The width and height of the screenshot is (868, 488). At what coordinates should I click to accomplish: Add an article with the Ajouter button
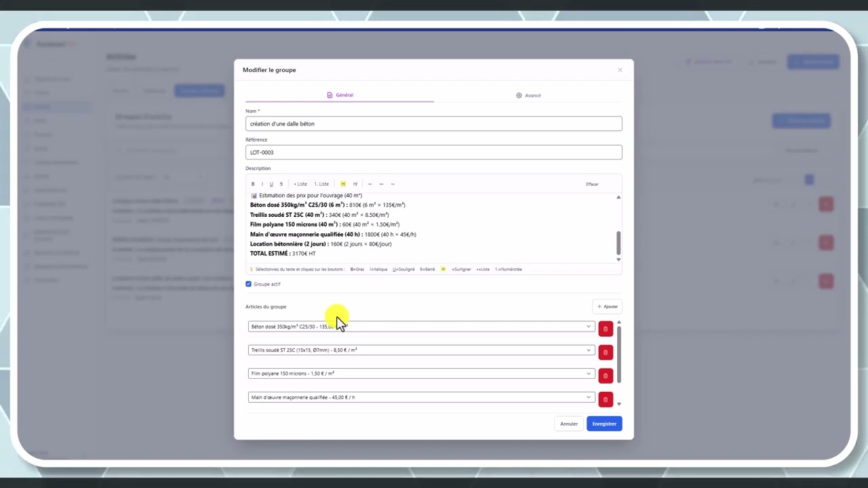tap(607, 306)
